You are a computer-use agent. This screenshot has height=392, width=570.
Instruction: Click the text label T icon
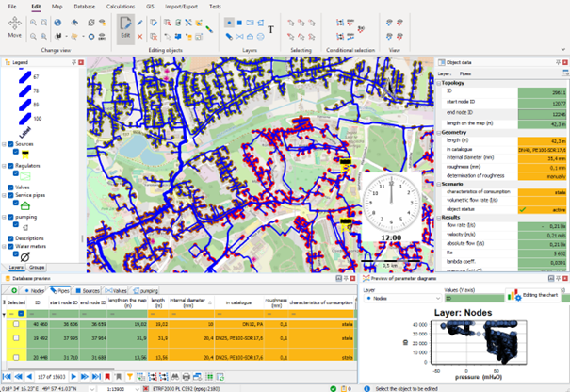pos(270,29)
